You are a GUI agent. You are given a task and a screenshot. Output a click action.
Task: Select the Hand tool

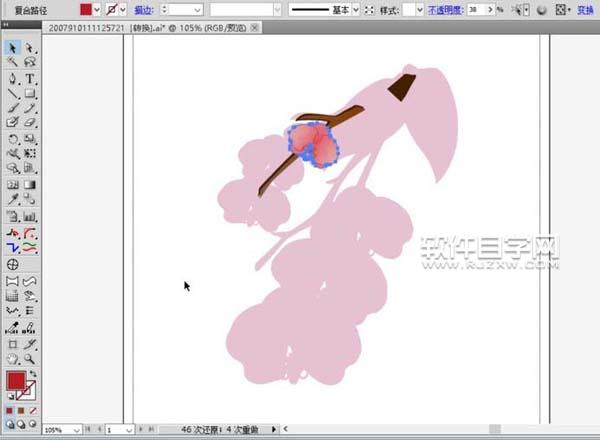click(x=13, y=357)
